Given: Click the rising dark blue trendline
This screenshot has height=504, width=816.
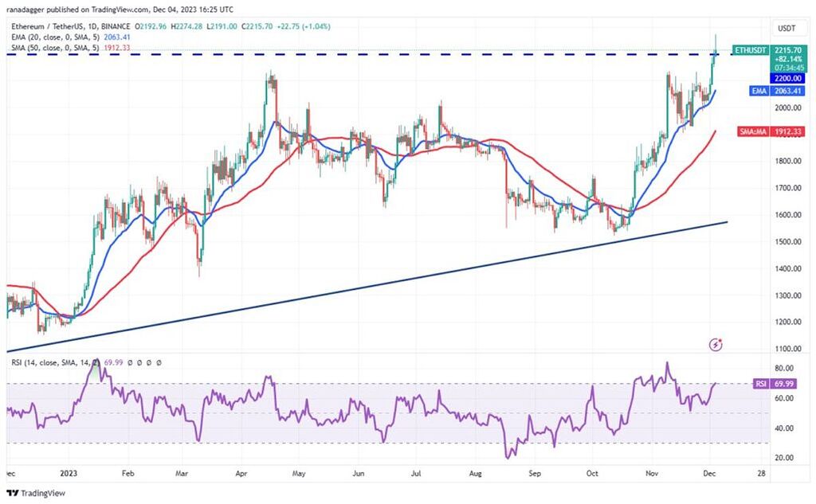Looking at the screenshot, I should pyautogui.click(x=398, y=279).
